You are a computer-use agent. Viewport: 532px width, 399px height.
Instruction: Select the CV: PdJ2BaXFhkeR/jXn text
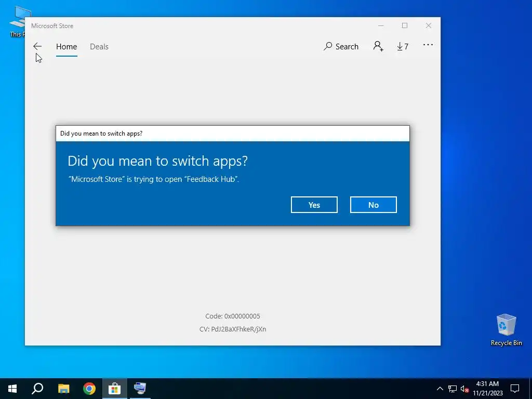pos(233,329)
